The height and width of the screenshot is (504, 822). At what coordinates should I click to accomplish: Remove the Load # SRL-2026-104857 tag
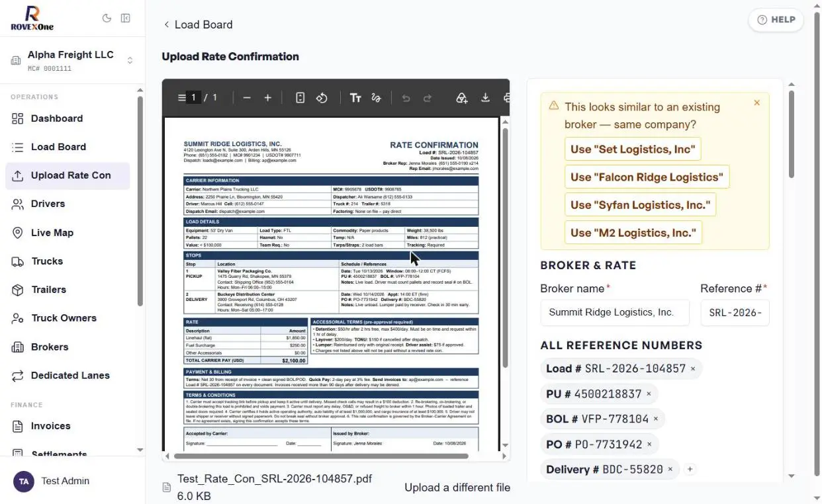(x=693, y=369)
